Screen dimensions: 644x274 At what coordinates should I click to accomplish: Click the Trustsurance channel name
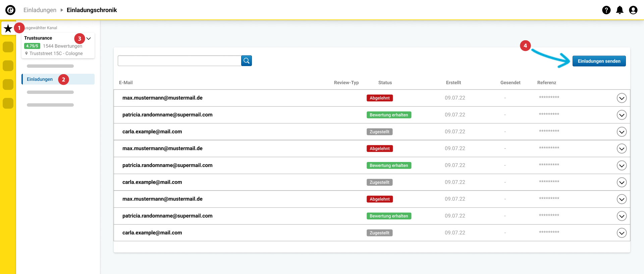(x=38, y=38)
